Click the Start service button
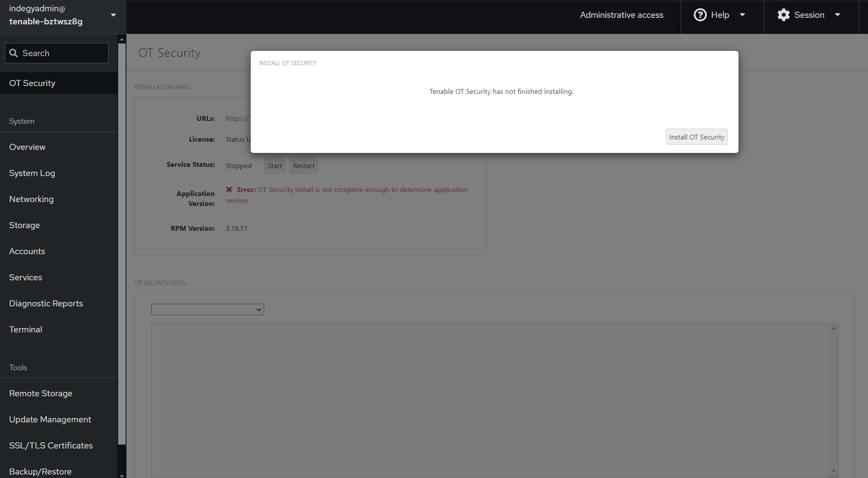868x478 pixels. (x=275, y=166)
